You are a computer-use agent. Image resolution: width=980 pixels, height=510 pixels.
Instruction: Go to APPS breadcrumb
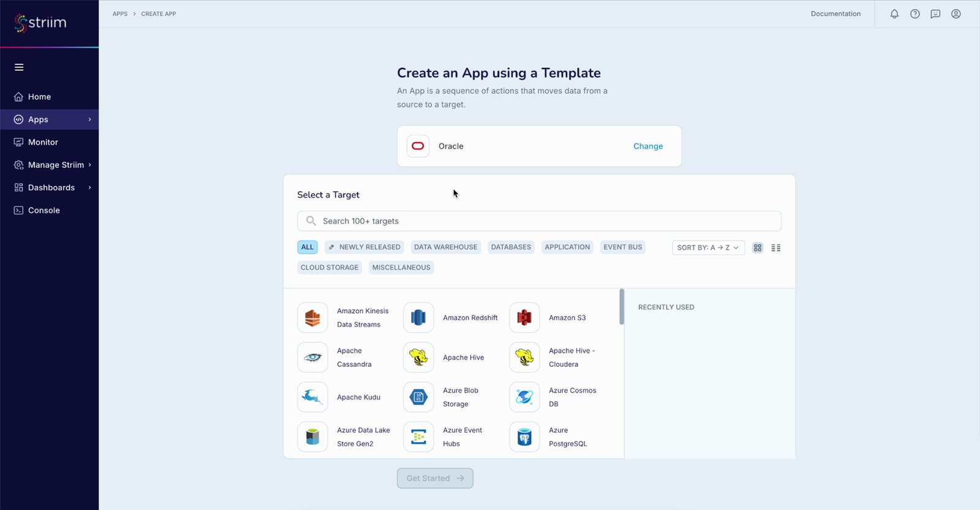(120, 14)
